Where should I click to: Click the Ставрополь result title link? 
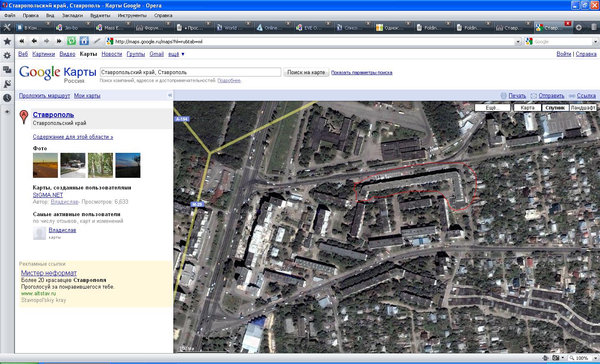coord(53,115)
